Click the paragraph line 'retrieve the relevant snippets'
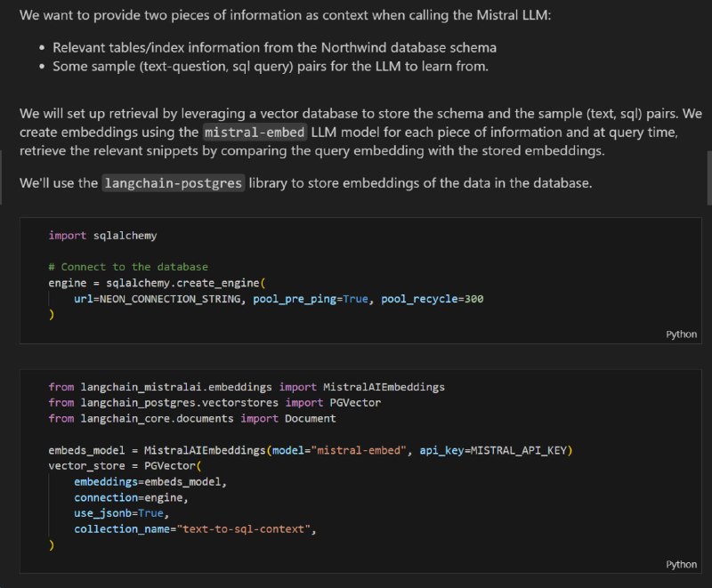 [312, 150]
